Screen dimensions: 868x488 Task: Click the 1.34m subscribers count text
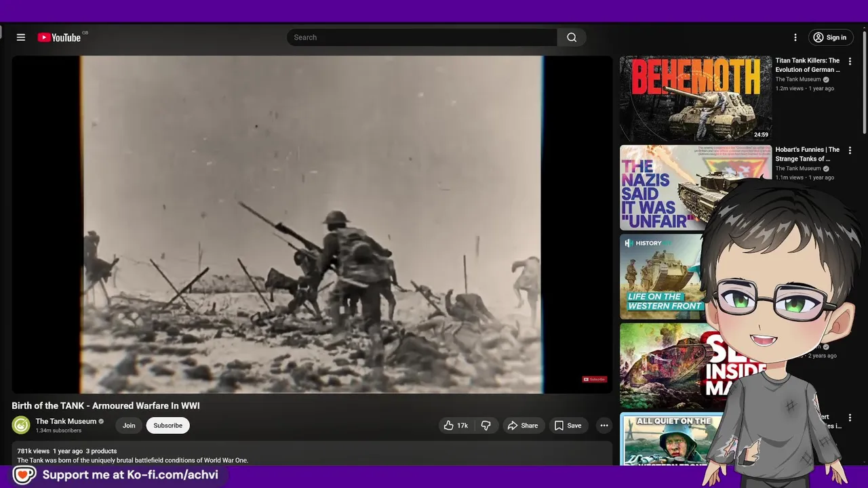pos(58,430)
